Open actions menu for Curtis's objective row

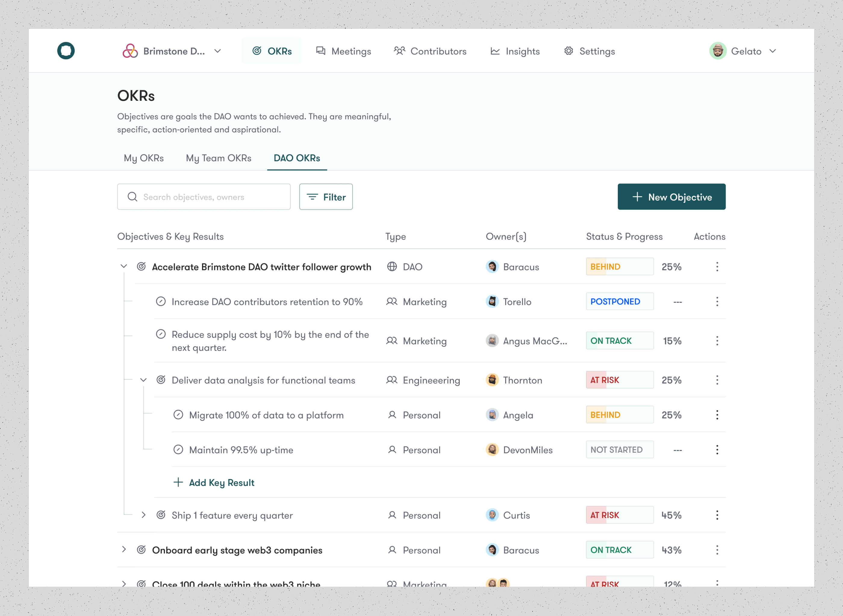[x=717, y=515]
